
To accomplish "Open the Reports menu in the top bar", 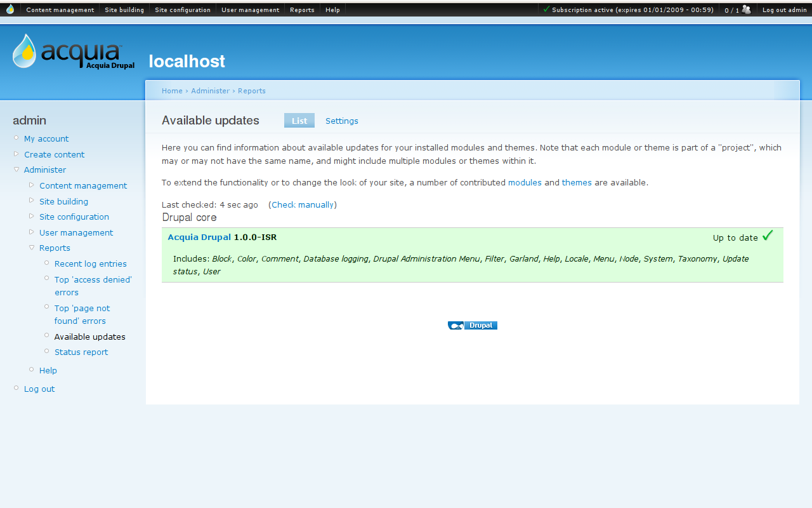I will pyautogui.click(x=302, y=9).
